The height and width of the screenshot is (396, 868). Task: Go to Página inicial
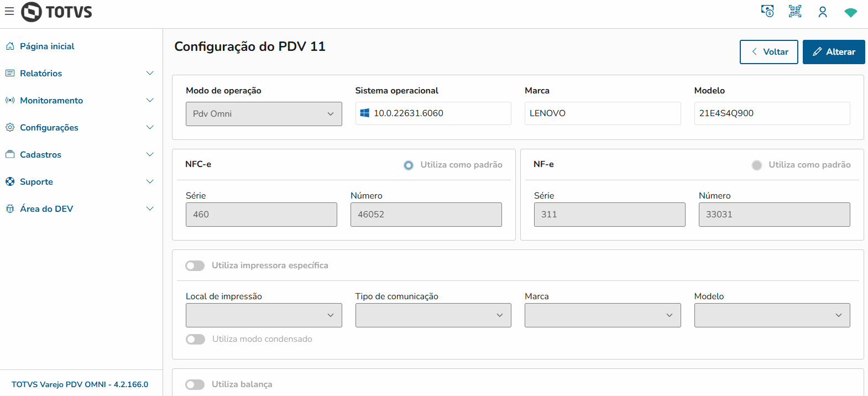pos(47,46)
